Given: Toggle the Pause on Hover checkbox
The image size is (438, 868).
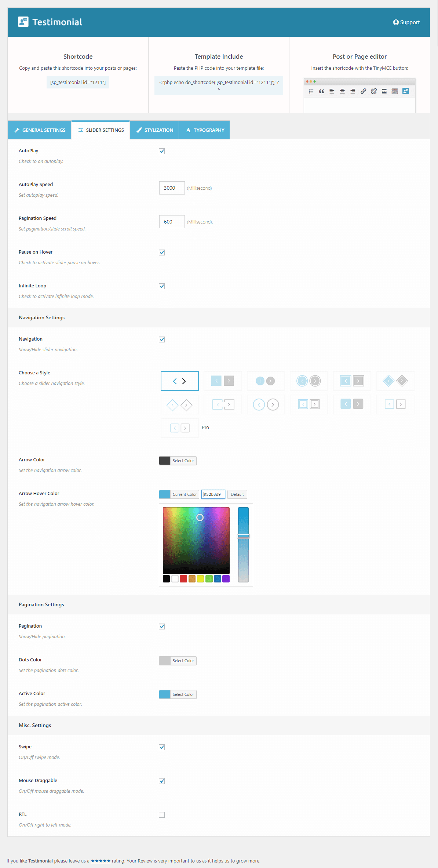Looking at the screenshot, I should [162, 253].
